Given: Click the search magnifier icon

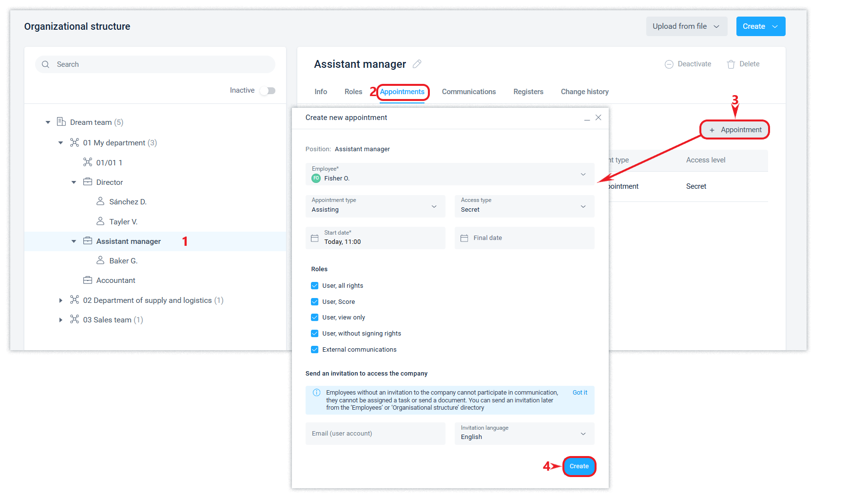Looking at the screenshot, I should click(46, 64).
